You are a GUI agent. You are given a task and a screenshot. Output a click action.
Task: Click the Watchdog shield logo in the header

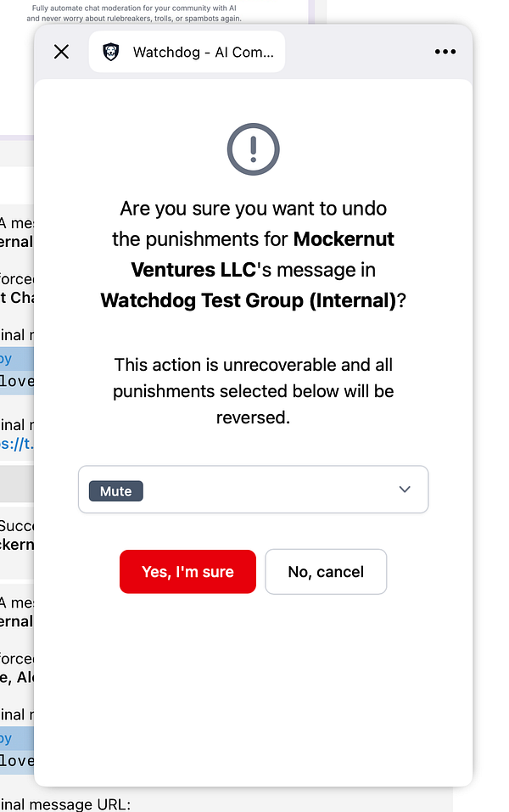[110, 51]
